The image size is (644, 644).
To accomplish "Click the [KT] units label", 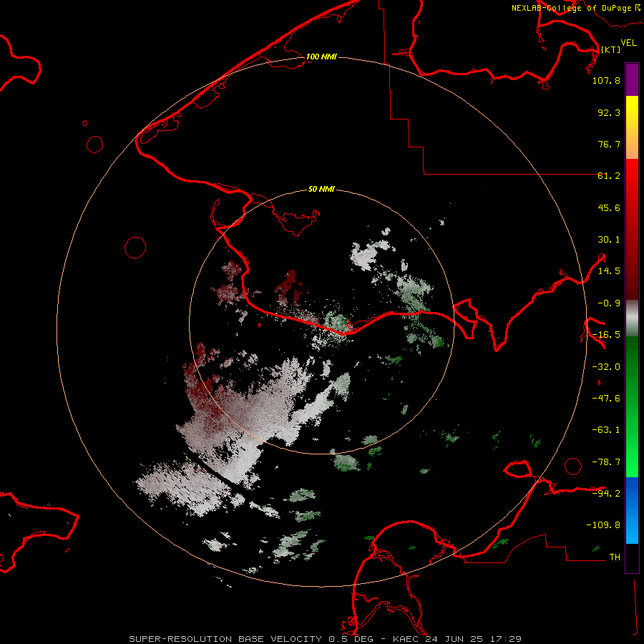I will click(x=611, y=49).
